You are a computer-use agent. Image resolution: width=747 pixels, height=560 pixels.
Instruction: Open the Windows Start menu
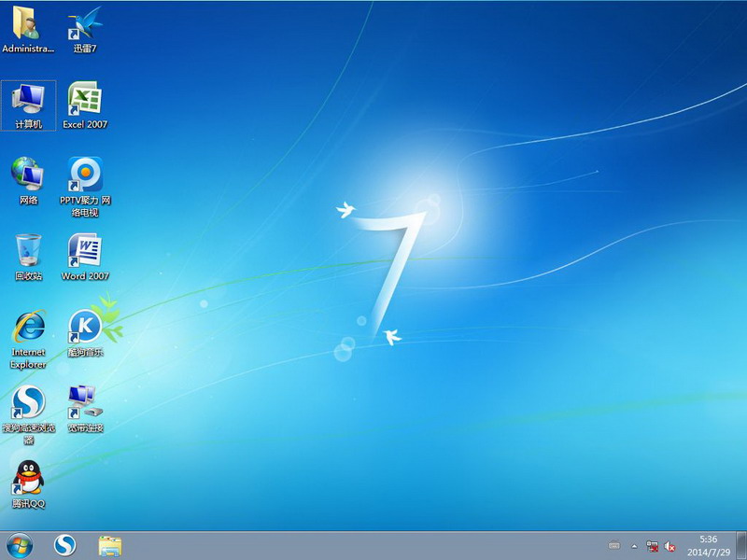tap(20, 546)
